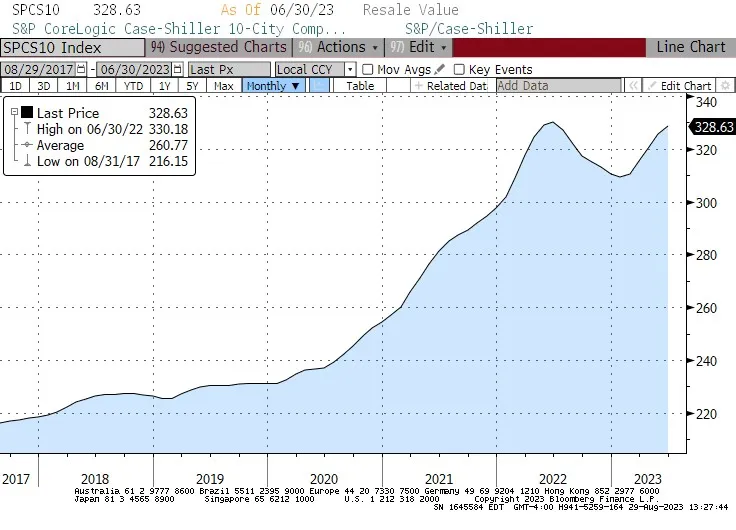Open the start date calendar picker icon
736x530 pixels.
(81, 69)
